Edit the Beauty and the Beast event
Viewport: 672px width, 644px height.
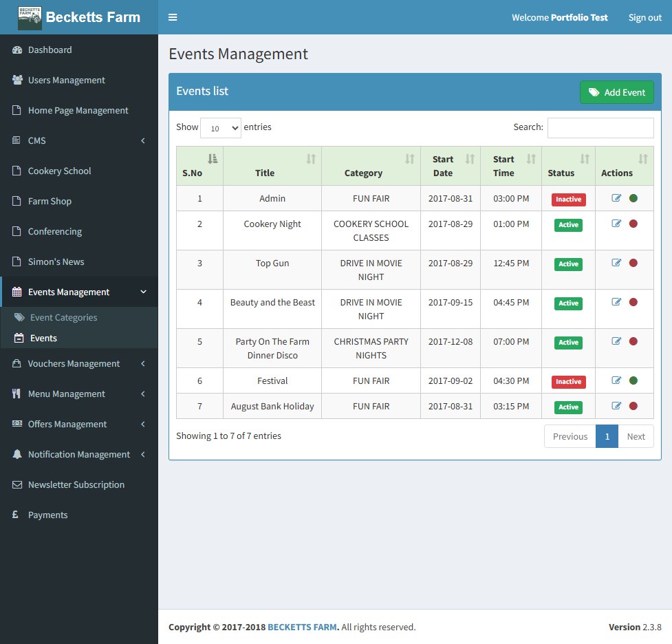pos(616,302)
